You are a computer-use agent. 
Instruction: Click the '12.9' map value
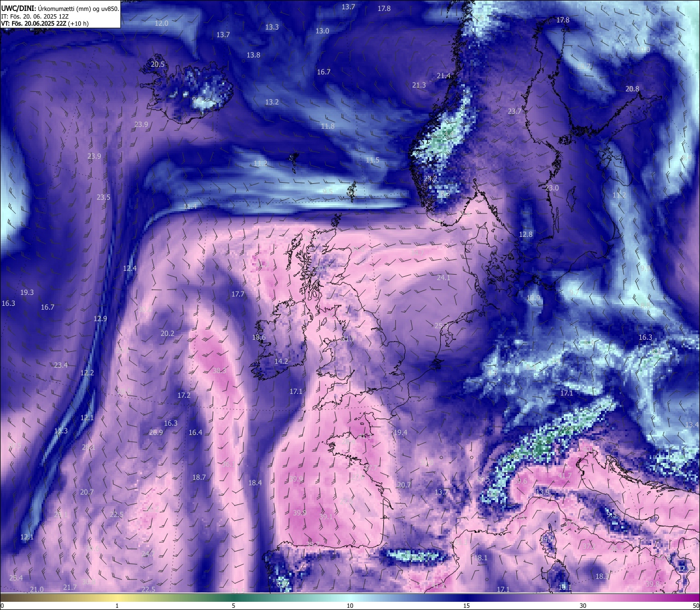100,318
